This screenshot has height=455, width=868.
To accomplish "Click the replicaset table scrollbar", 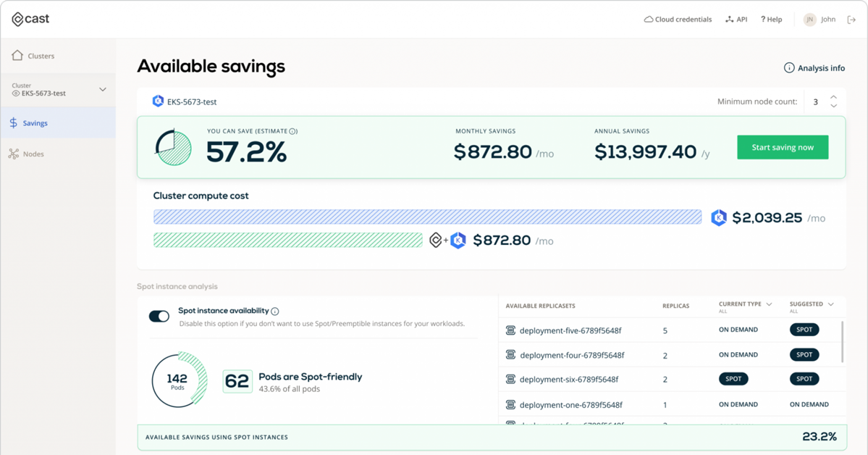I will coord(843,342).
